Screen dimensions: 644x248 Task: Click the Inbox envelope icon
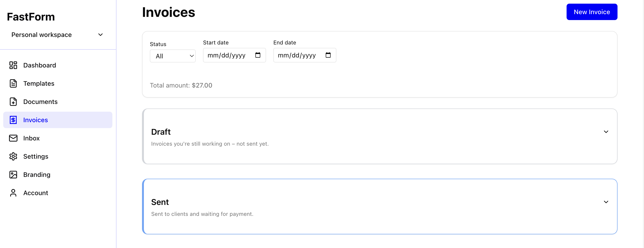13,138
